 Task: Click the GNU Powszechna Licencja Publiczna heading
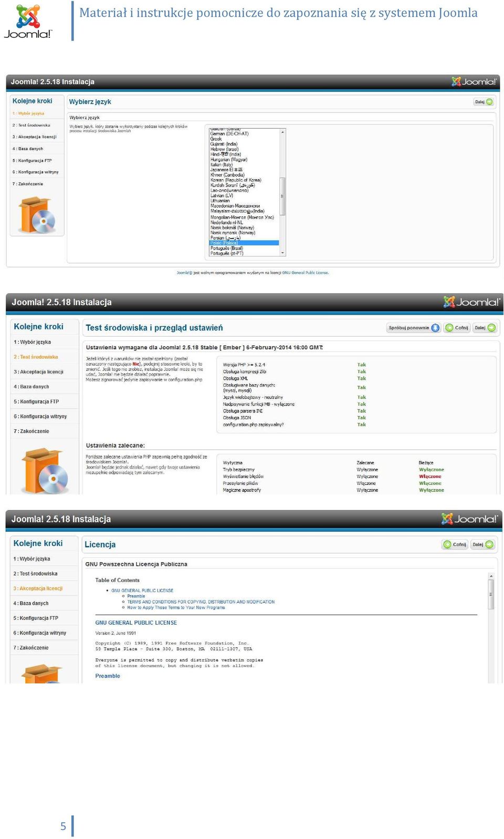click(x=136, y=564)
